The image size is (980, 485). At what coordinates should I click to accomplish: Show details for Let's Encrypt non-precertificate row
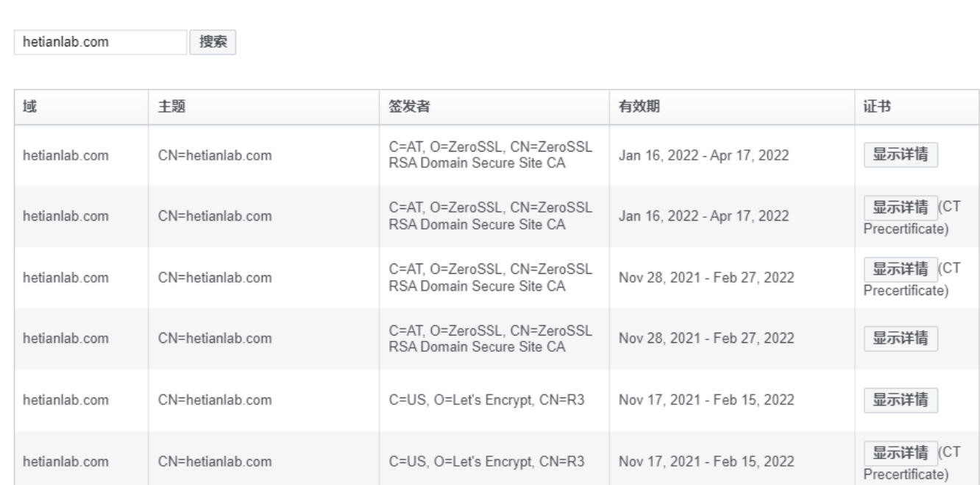click(x=901, y=400)
